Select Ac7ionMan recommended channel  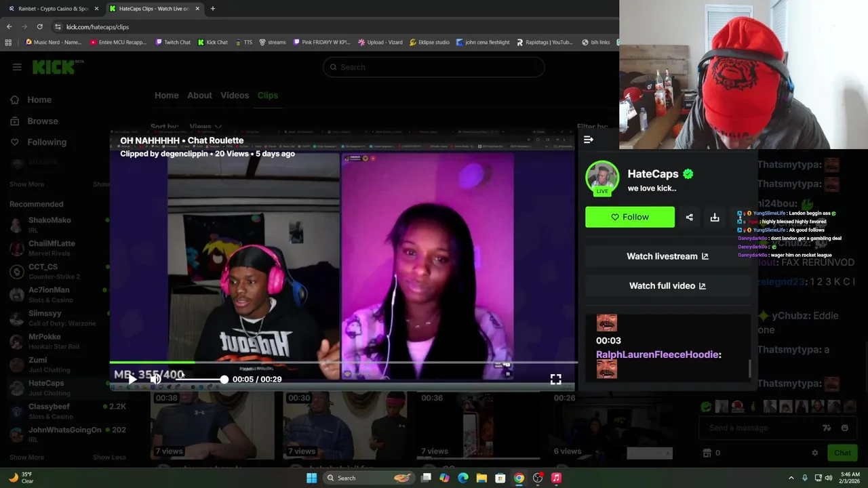[x=59, y=294]
